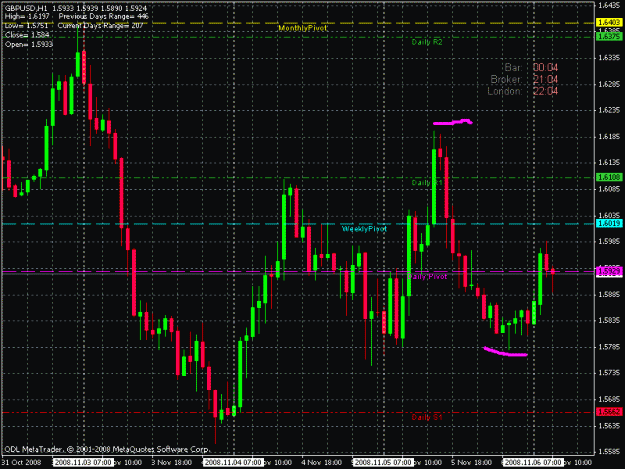Click the 1.5735 price scale value
625x469 pixels.
coord(609,373)
